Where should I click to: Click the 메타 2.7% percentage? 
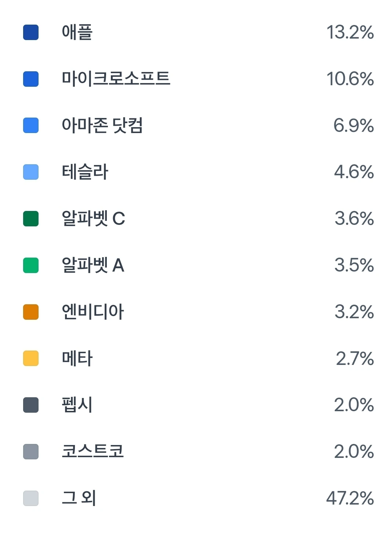355,358
